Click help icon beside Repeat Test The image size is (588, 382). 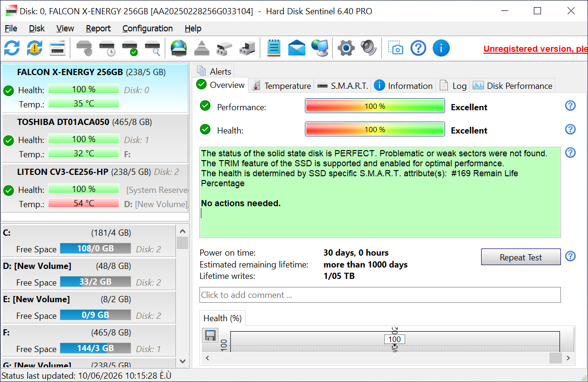(x=570, y=257)
